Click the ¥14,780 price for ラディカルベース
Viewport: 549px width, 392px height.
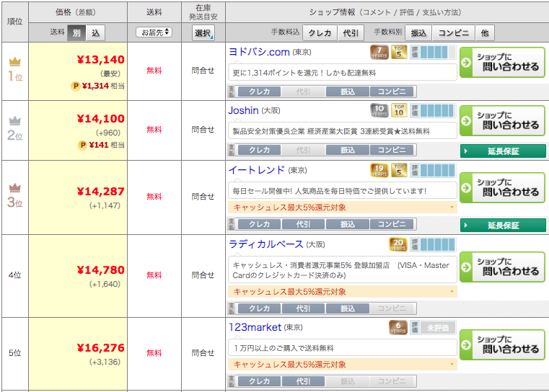coord(101,270)
